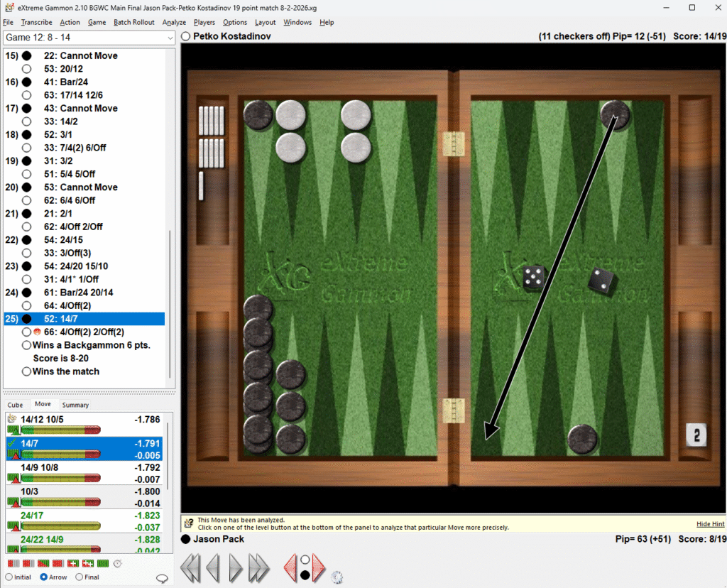
Task: Select move row '41: Bar/24'
Action: point(84,82)
